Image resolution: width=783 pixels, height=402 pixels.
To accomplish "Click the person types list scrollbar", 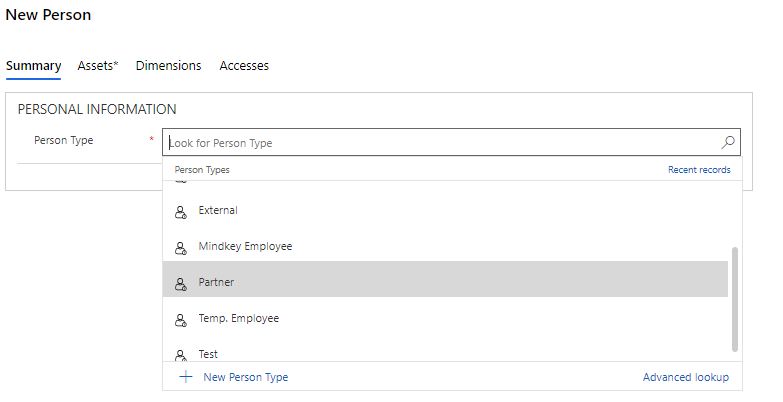I will coord(735,299).
